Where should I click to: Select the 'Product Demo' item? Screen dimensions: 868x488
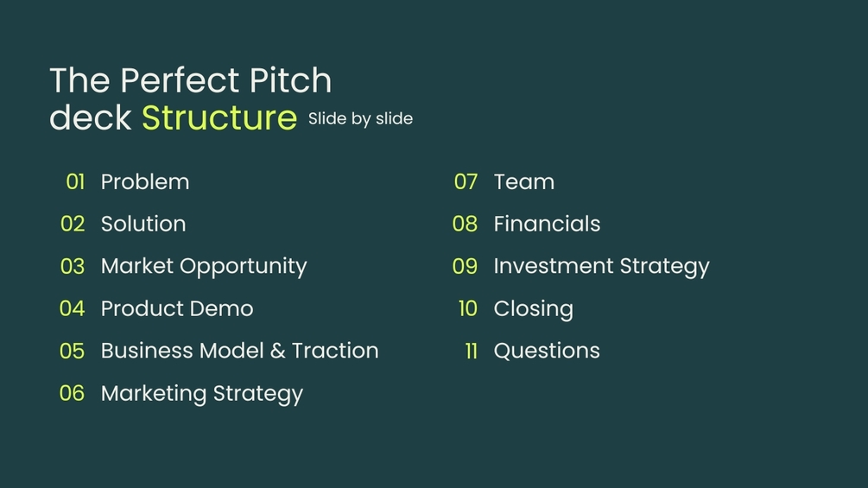[177, 308]
